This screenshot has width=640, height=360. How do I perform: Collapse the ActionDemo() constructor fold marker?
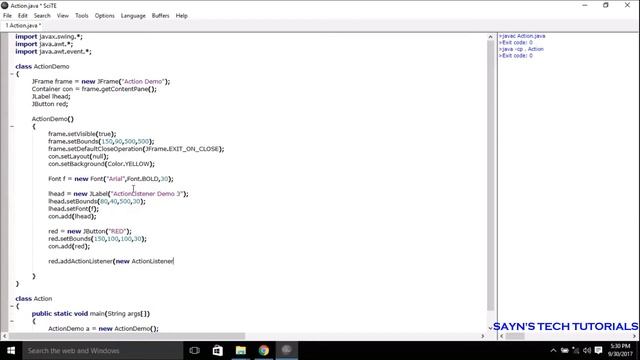pos(12,127)
